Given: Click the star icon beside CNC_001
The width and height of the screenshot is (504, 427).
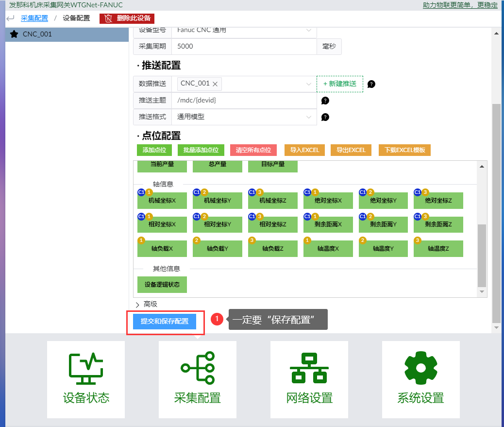Looking at the screenshot, I should click(14, 34).
